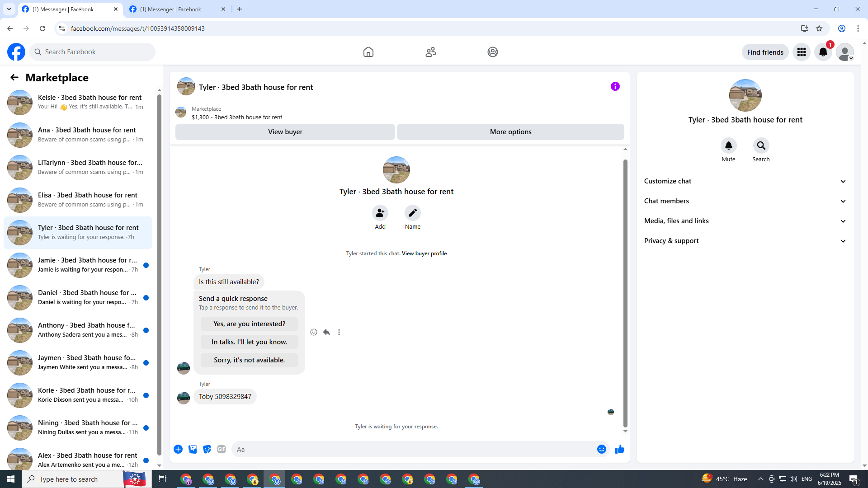The image size is (868, 488).
Task: Go to the Home feed icon
Action: [x=368, y=52]
